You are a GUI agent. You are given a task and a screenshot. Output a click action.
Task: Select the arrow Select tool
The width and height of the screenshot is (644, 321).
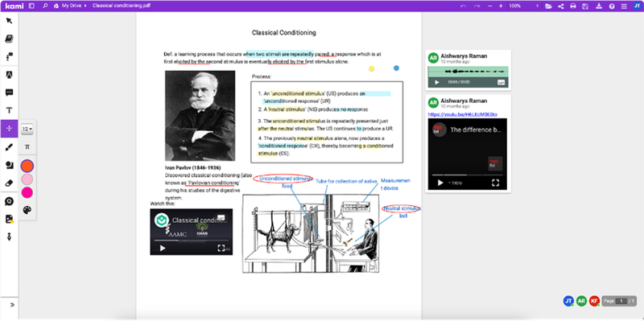point(9,21)
